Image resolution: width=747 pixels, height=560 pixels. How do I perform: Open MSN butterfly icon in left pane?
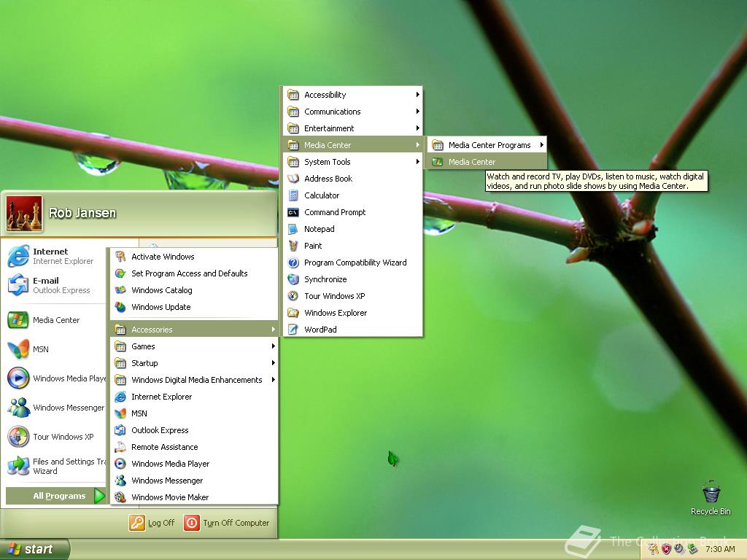(18, 349)
